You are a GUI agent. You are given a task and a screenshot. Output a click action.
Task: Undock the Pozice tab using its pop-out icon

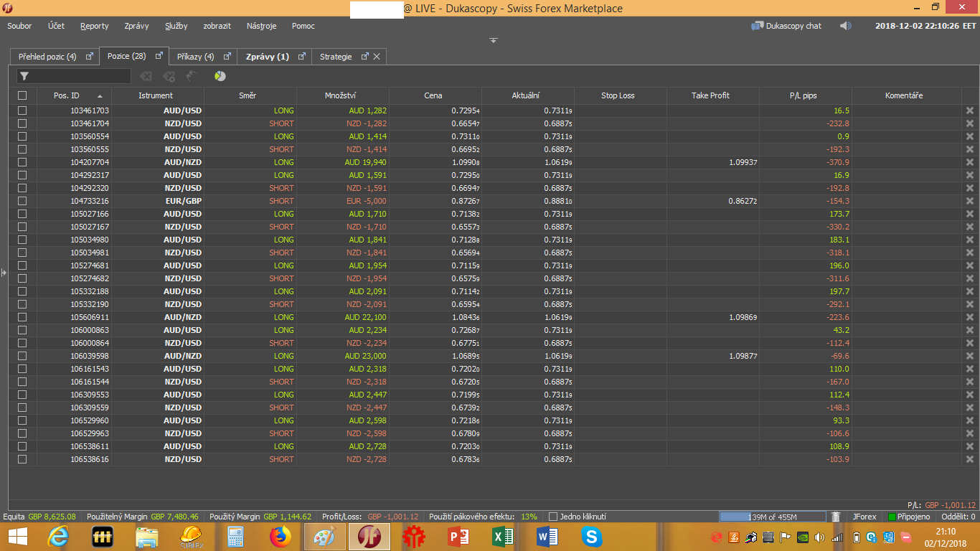pos(159,56)
